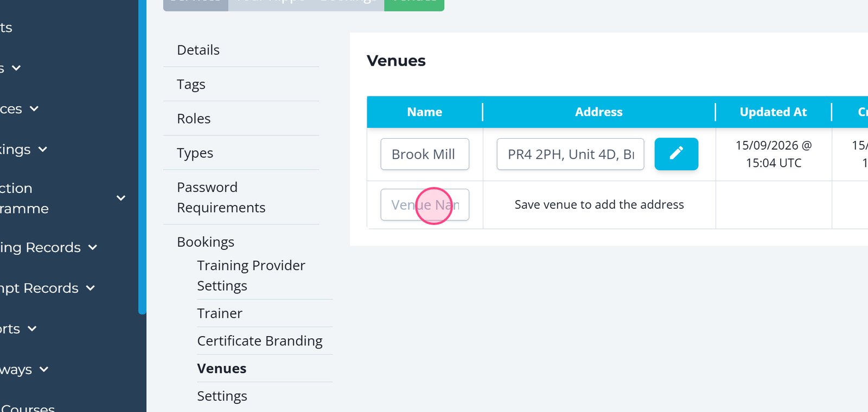Screen dimensions: 868x412
Task: Expand the chevron beside 'ing Records' sidebar item
Action: 93,247
